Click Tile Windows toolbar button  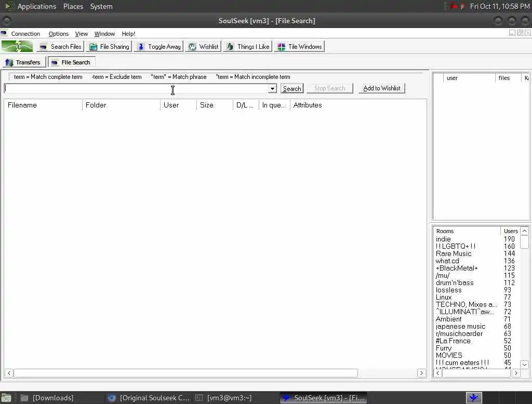tap(299, 46)
